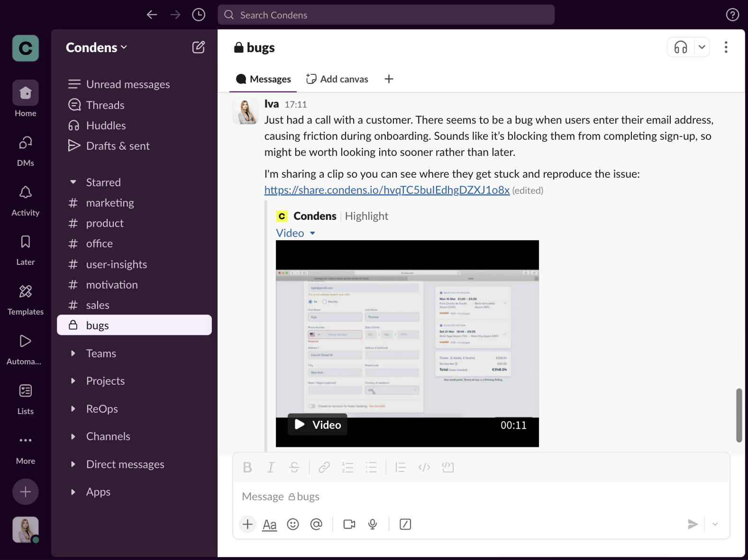748x560 pixels.
Task: Attach a file with composer plus button
Action: point(247,524)
